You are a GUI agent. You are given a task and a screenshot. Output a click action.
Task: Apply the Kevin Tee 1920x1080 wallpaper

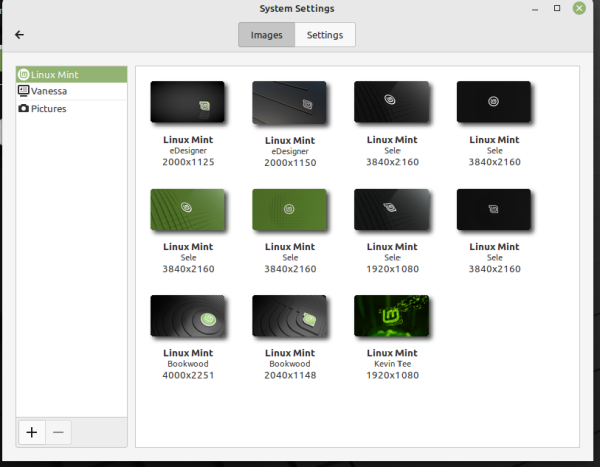[392, 316]
